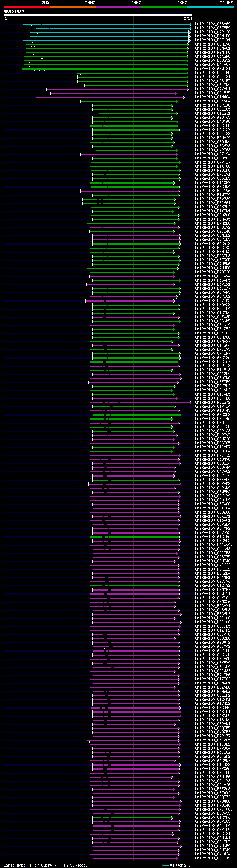This screenshot has width=237, height=868.
Task: Select the UniRef100_Q8RHW1 label
Action: 213,724
